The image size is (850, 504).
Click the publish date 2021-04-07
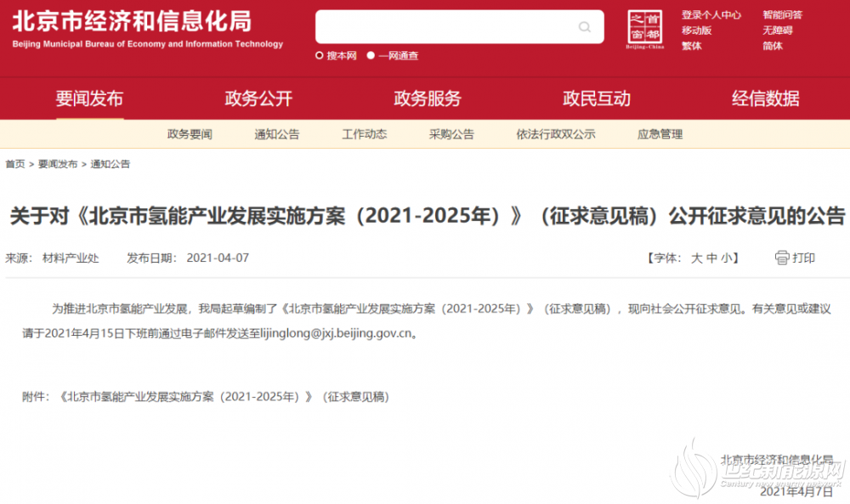pos(218,258)
